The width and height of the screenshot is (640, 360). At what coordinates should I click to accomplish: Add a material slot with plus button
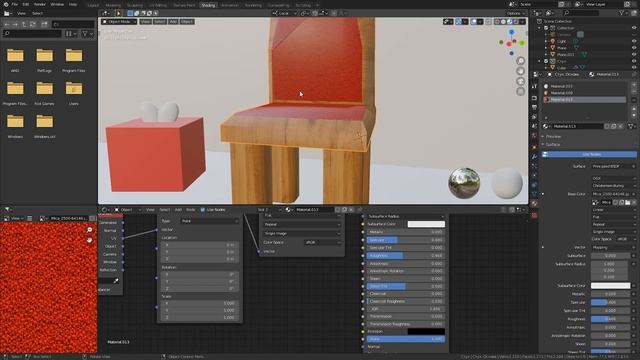[x=634, y=85]
